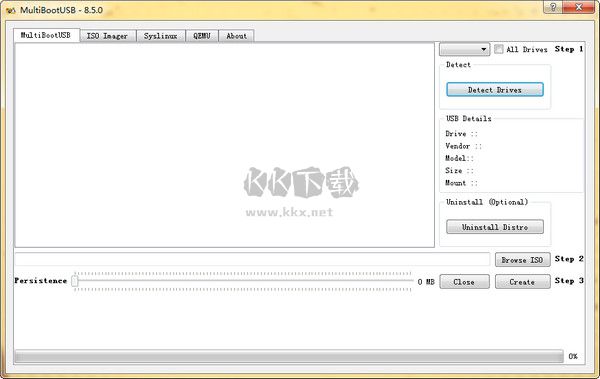Screen dimensions: 600x379
Task: Click the 'Size ::' detail label
Action: point(459,170)
